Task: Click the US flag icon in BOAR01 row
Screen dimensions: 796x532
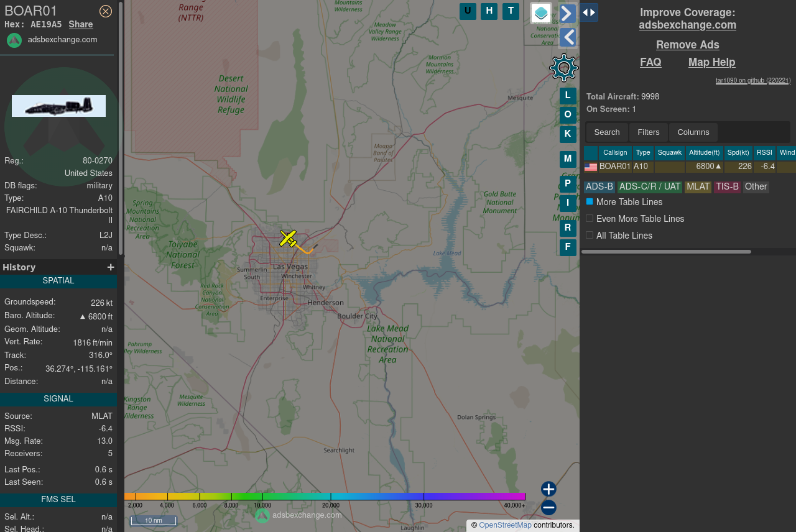Action: click(x=591, y=167)
